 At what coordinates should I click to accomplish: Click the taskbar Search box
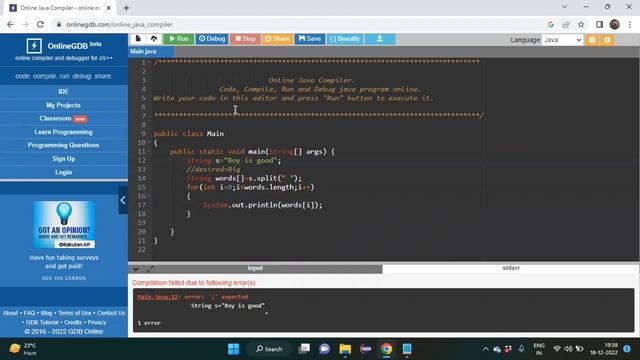tap(269, 349)
